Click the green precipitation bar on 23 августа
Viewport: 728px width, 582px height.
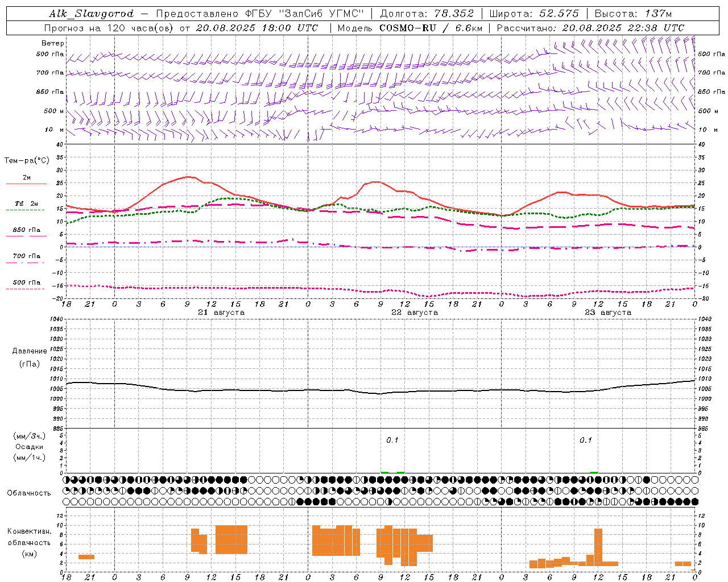594,472
